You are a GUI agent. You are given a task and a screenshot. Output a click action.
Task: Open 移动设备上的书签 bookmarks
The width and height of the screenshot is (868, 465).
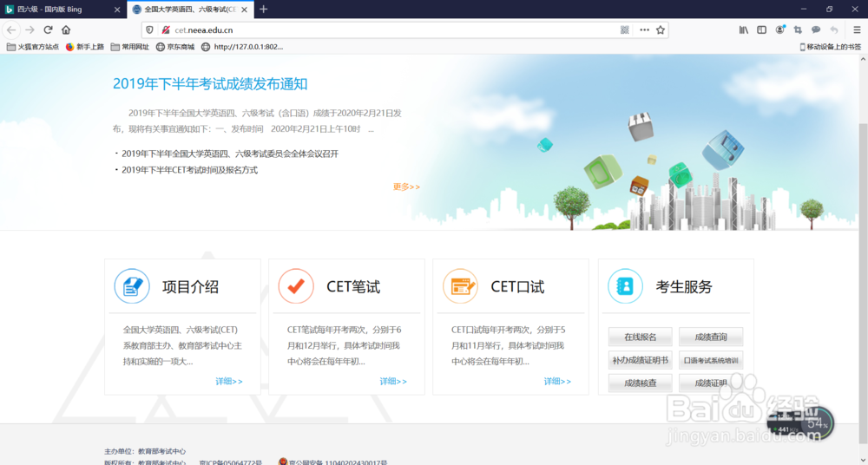[x=831, y=47]
